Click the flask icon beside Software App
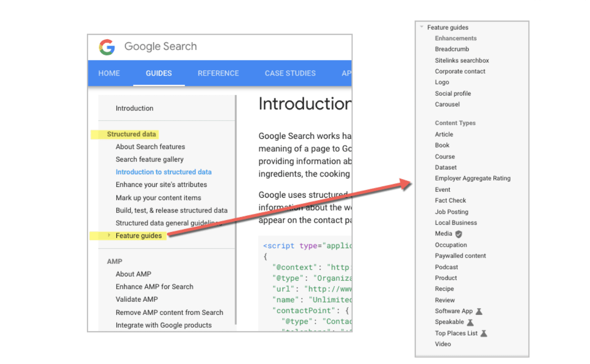Viewport: 590px width, 364px height. pyautogui.click(x=479, y=311)
